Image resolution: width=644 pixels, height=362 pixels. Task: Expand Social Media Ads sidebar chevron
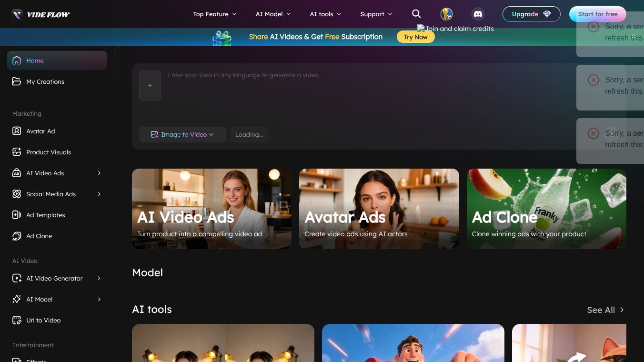tap(99, 194)
